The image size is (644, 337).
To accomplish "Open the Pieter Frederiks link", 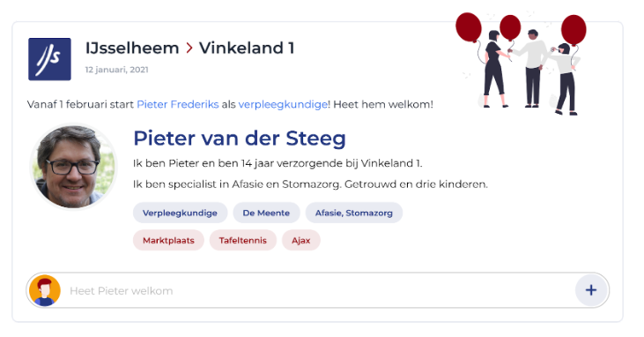I will tap(178, 104).
